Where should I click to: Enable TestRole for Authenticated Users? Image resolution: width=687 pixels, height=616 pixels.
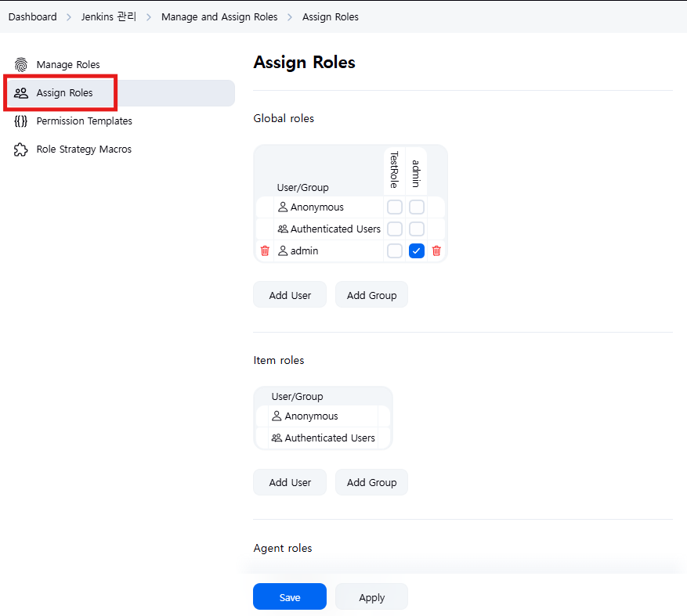(395, 229)
